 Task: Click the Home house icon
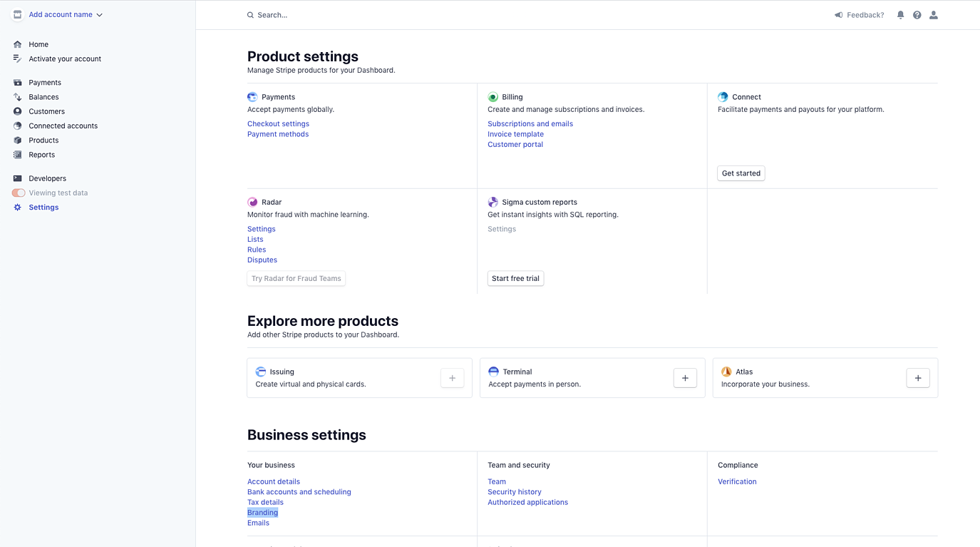[x=18, y=44]
